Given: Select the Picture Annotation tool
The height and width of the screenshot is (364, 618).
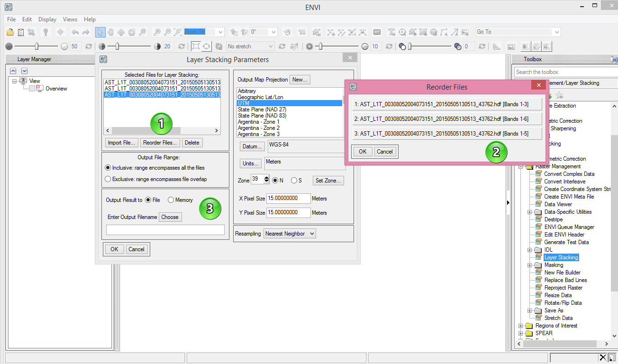Looking at the screenshot, I should (x=465, y=32).
